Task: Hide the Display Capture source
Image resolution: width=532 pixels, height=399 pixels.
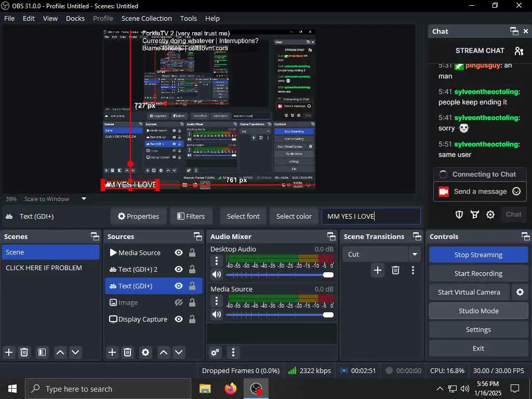Action: point(179,319)
